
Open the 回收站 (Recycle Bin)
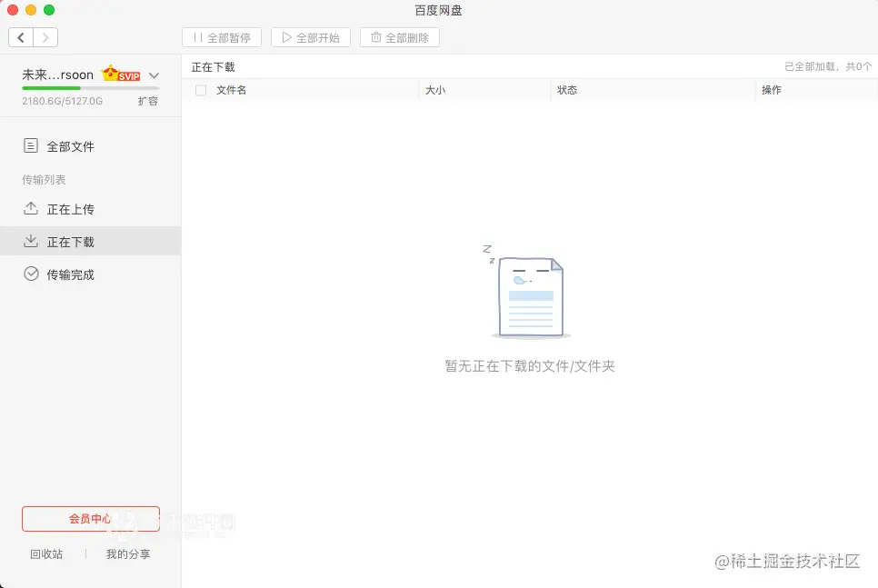click(45, 553)
